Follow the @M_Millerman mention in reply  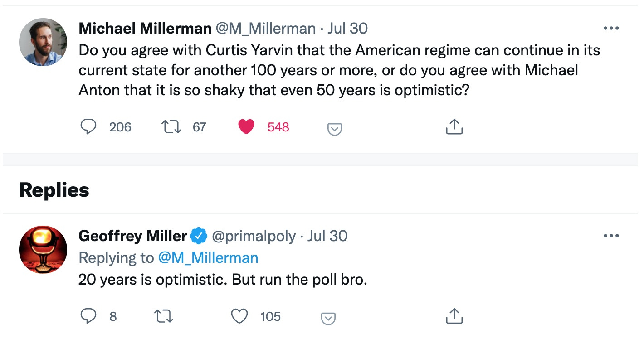208,258
